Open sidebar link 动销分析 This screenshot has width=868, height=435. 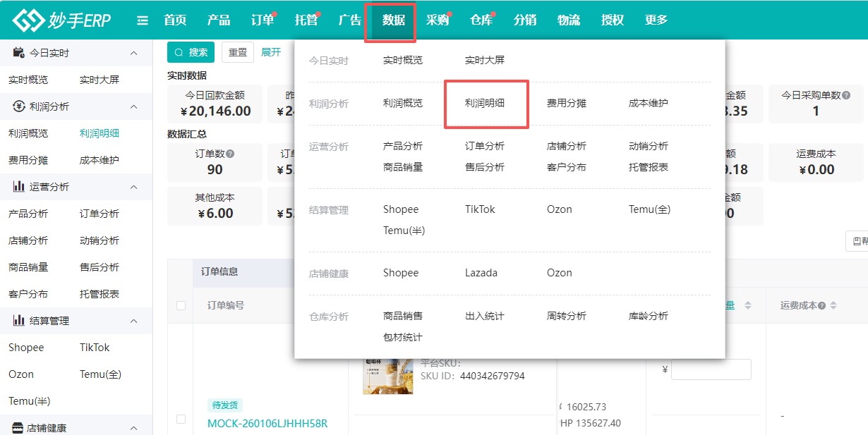coord(100,240)
